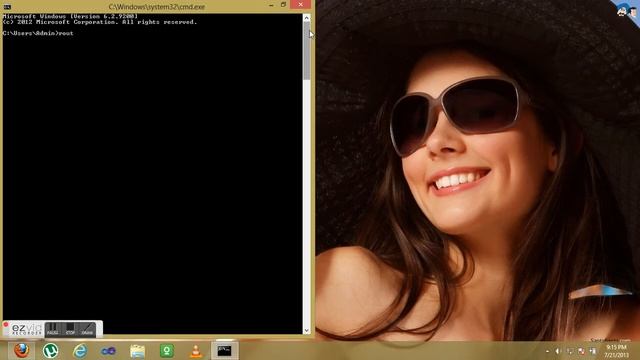Launch uTorrent from the taskbar
This screenshot has width=640, height=360.
51,351
